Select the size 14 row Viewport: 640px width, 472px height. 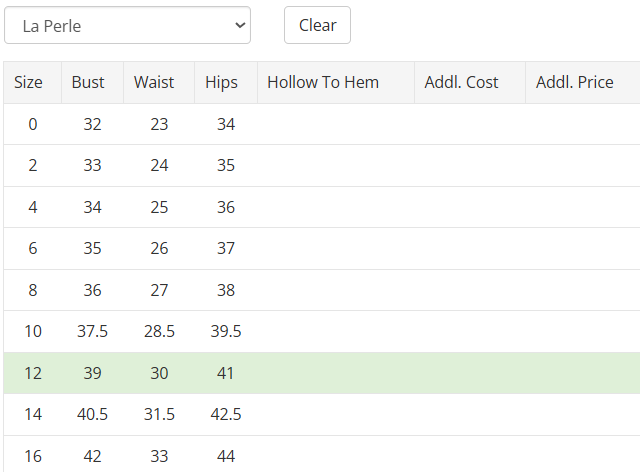pyautogui.click(x=322, y=414)
